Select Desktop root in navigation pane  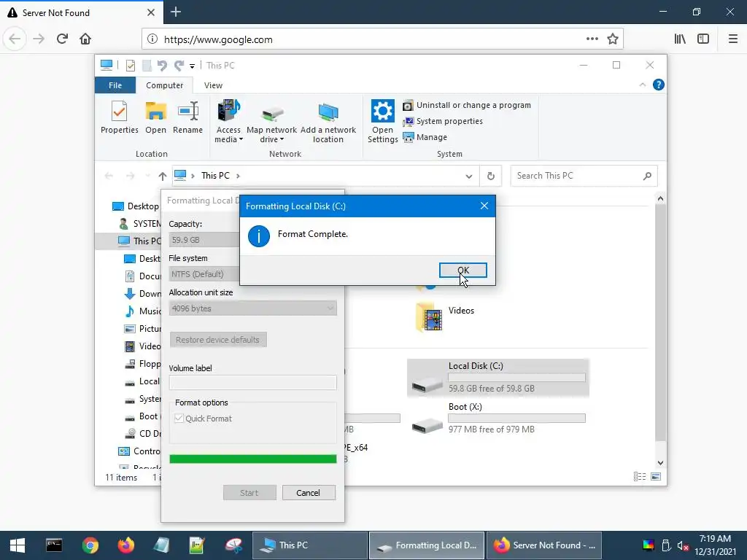pos(136,206)
